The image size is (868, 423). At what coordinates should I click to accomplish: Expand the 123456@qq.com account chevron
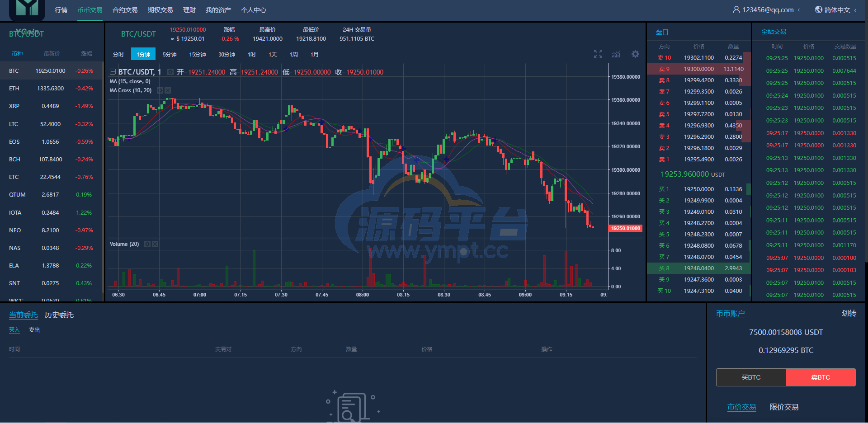tap(799, 10)
